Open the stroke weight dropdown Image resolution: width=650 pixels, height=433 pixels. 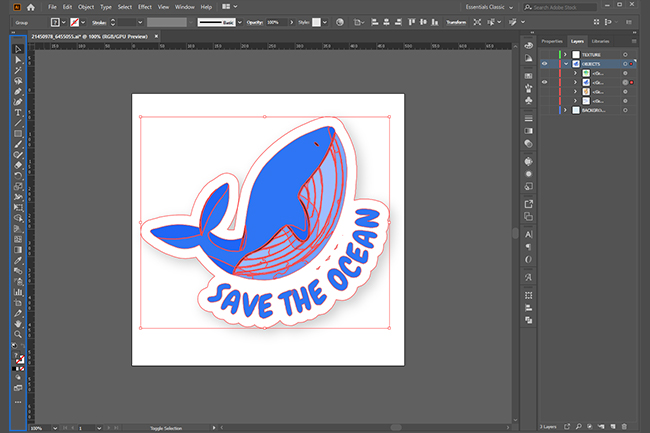coord(140,22)
